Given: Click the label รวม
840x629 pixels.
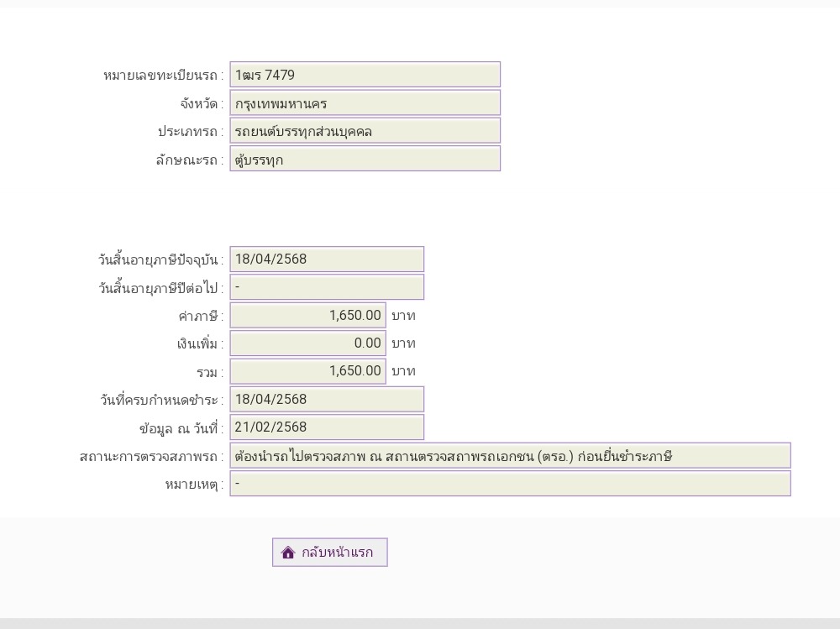Looking at the screenshot, I should [x=210, y=372].
